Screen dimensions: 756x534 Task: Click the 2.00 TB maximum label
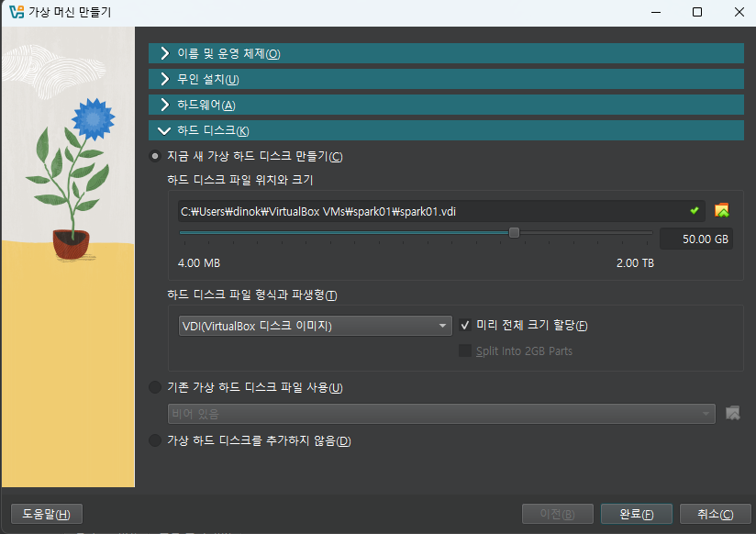coord(635,263)
